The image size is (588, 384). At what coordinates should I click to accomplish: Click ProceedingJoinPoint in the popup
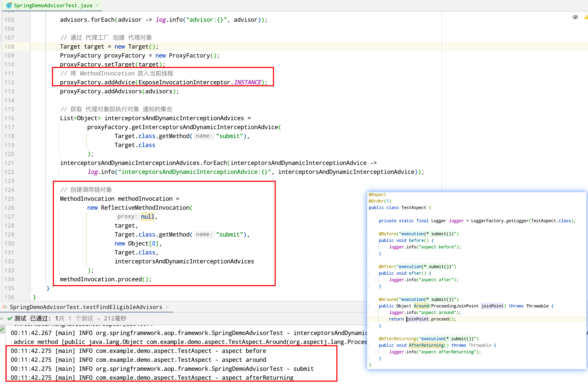click(x=455, y=306)
